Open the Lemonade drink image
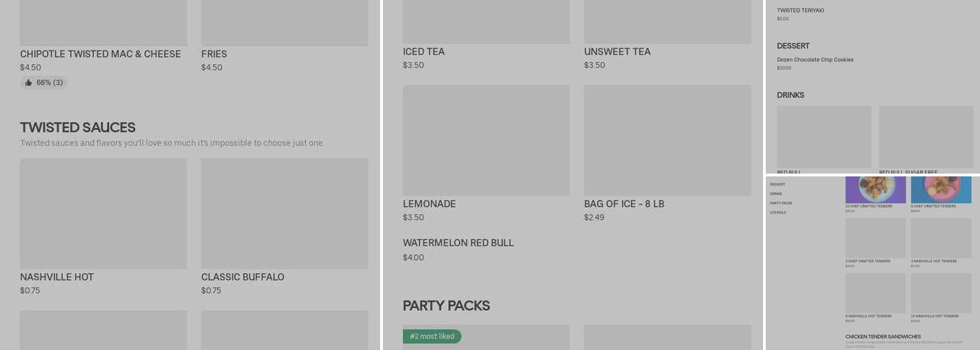 click(486, 140)
